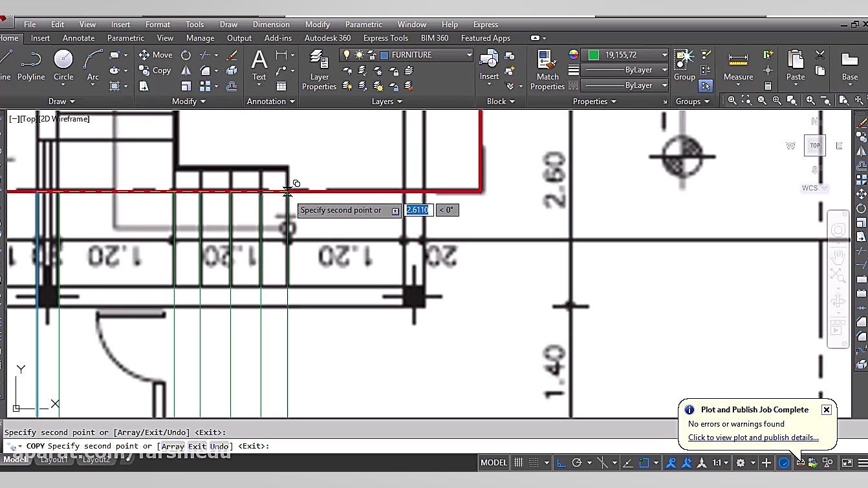Switch to the Annotate ribbon tab
This screenshot has width=868, height=488.
(x=78, y=38)
